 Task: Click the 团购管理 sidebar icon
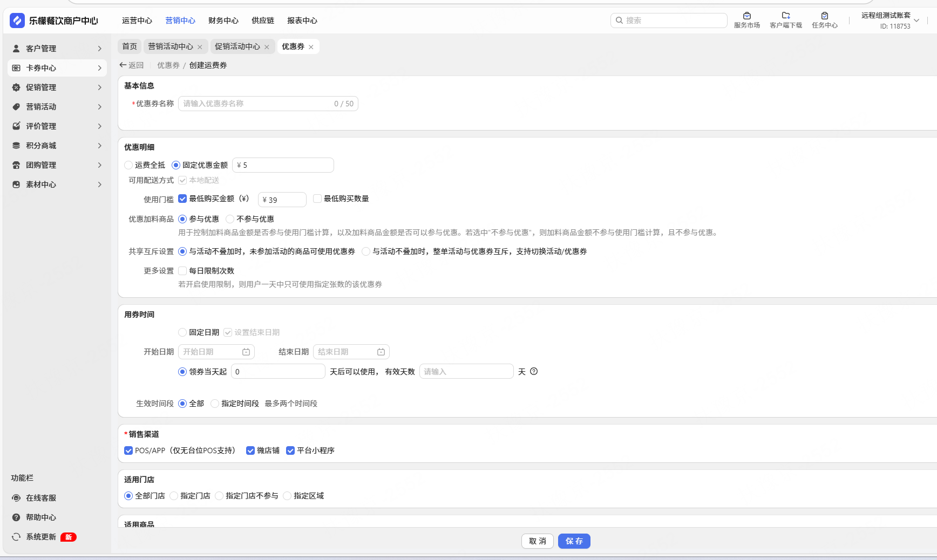tap(16, 165)
